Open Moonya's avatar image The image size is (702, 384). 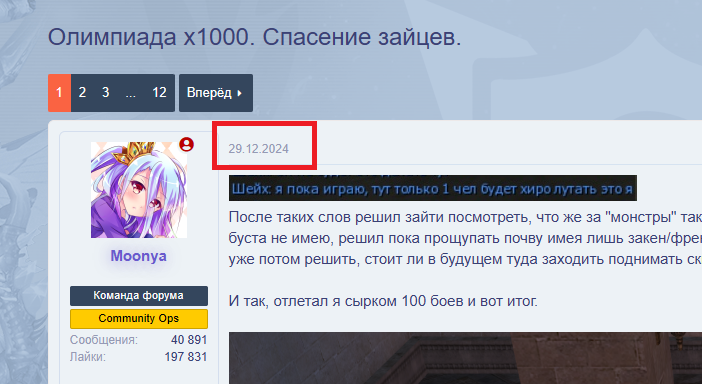click(139, 190)
